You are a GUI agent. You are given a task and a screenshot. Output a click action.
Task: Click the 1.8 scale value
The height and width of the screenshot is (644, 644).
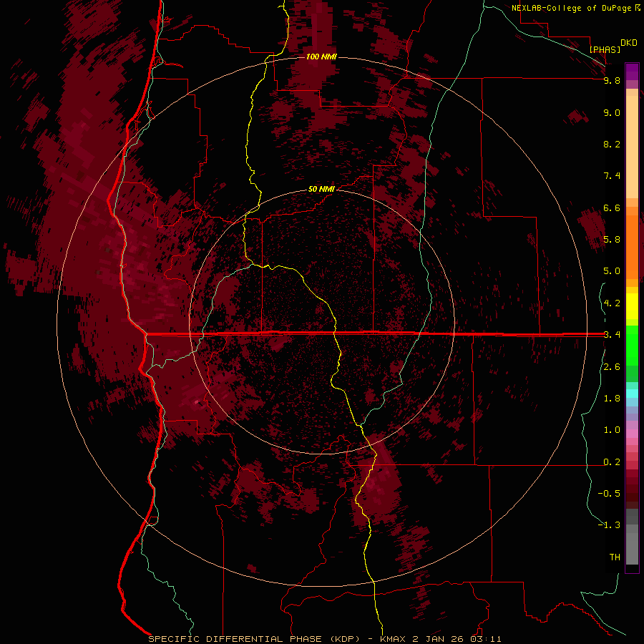(x=612, y=399)
